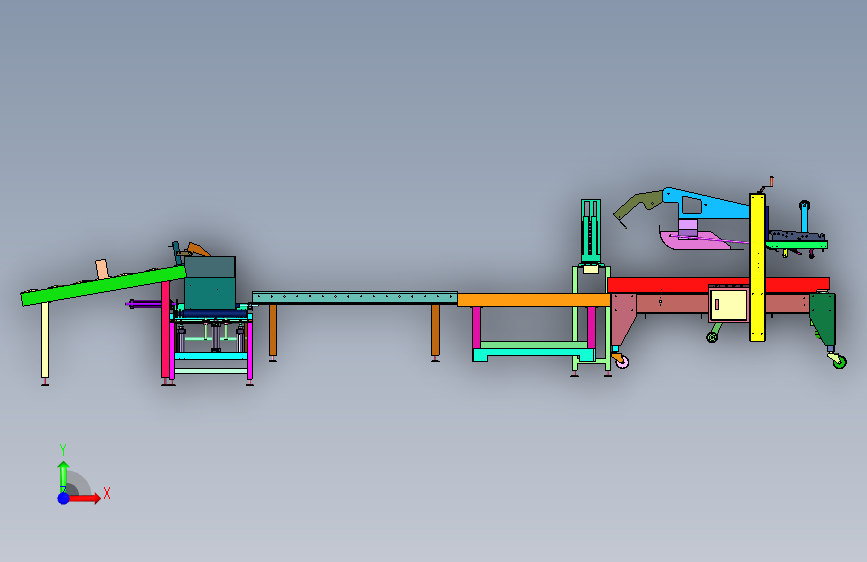This screenshot has height=562, width=867.
Task: Select the cyan base frame under orange conveyor
Action: pyautogui.click(x=533, y=352)
